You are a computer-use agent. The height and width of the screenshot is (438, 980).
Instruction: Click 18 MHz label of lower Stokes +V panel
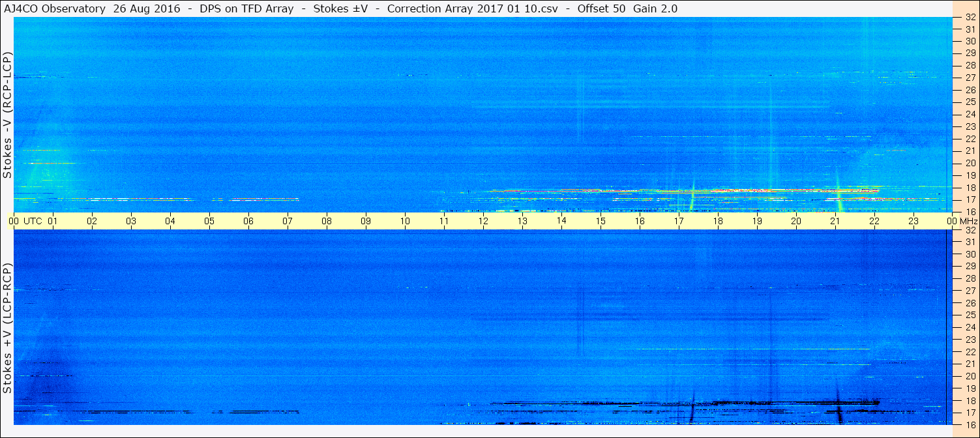click(x=970, y=401)
